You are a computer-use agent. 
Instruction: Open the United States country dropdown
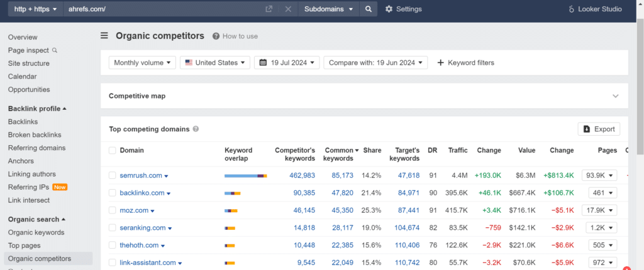[215, 63]
